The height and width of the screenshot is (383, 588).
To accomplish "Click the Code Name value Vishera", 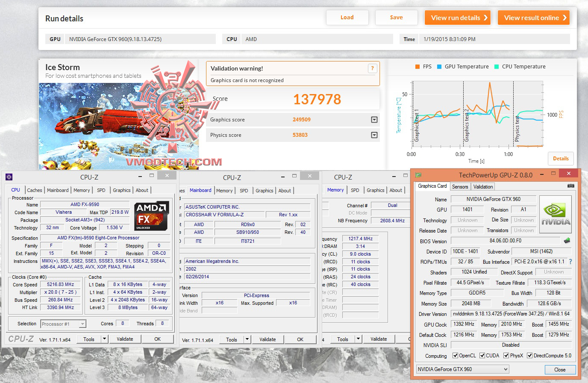I will tap(64, 212).
